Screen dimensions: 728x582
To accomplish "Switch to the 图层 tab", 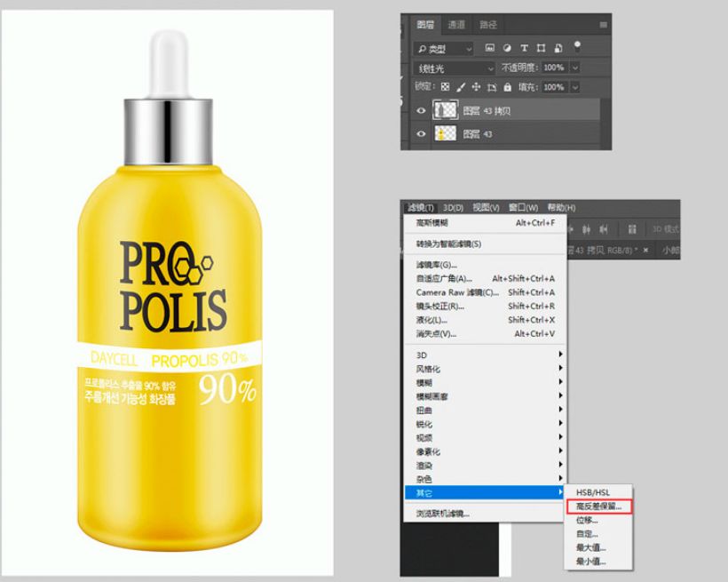I will click(x=425, y=25).
